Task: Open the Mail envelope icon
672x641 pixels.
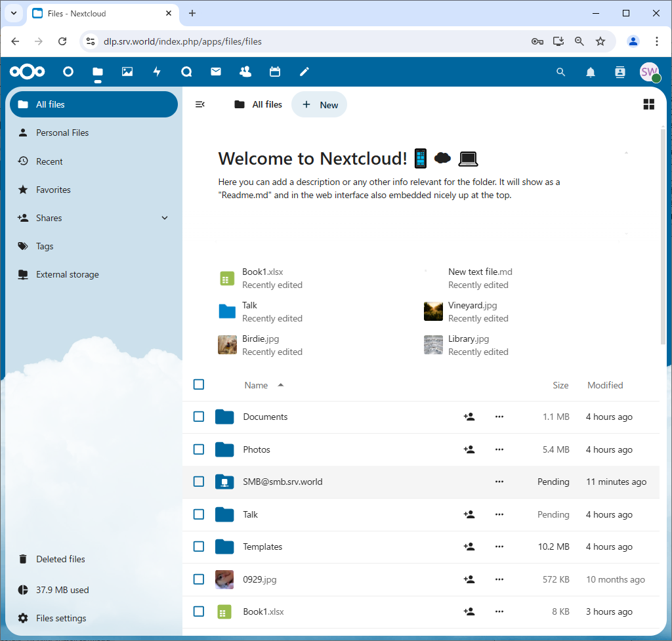Action: tap(216, 72)
